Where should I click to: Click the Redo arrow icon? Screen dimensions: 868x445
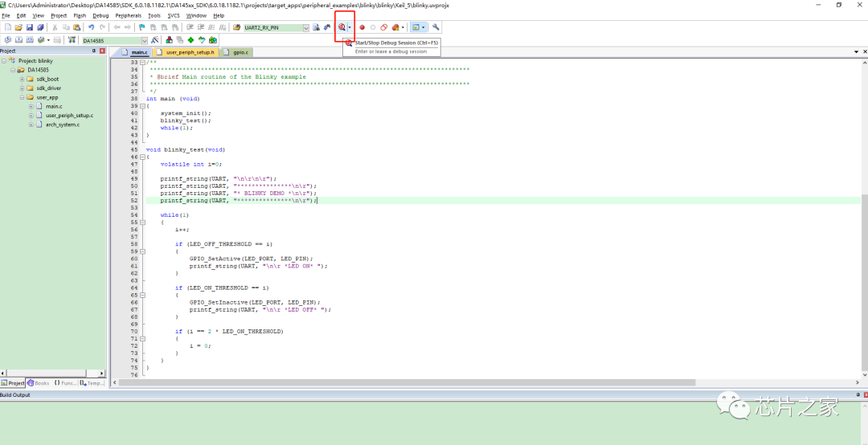click(x=102, y=27)
